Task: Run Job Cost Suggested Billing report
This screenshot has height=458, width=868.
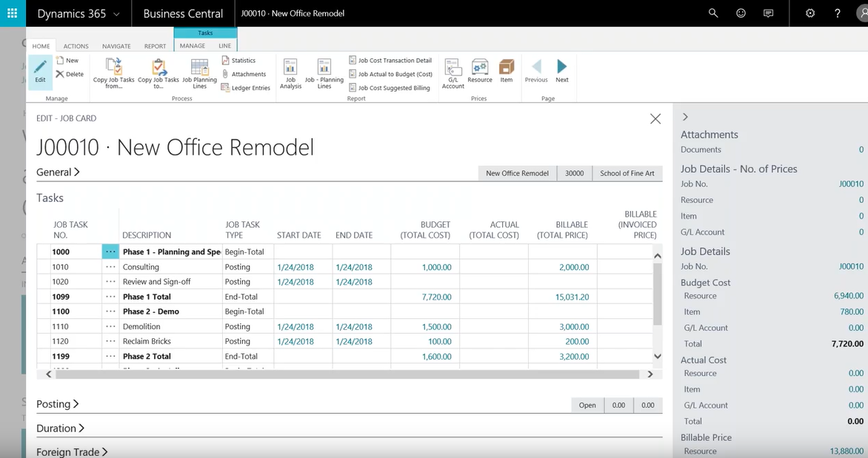Action: [x=389, y=87]
